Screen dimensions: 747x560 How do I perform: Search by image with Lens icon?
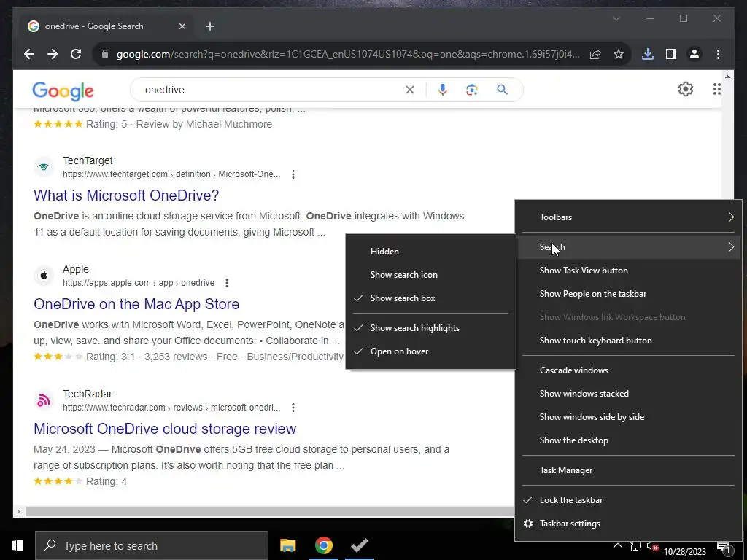(x=472, y=90)
